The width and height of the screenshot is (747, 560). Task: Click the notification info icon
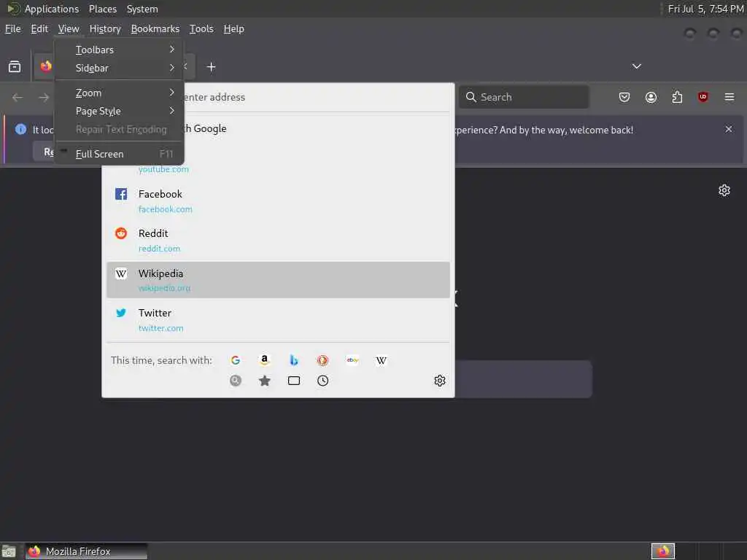[x=20, y=129]
